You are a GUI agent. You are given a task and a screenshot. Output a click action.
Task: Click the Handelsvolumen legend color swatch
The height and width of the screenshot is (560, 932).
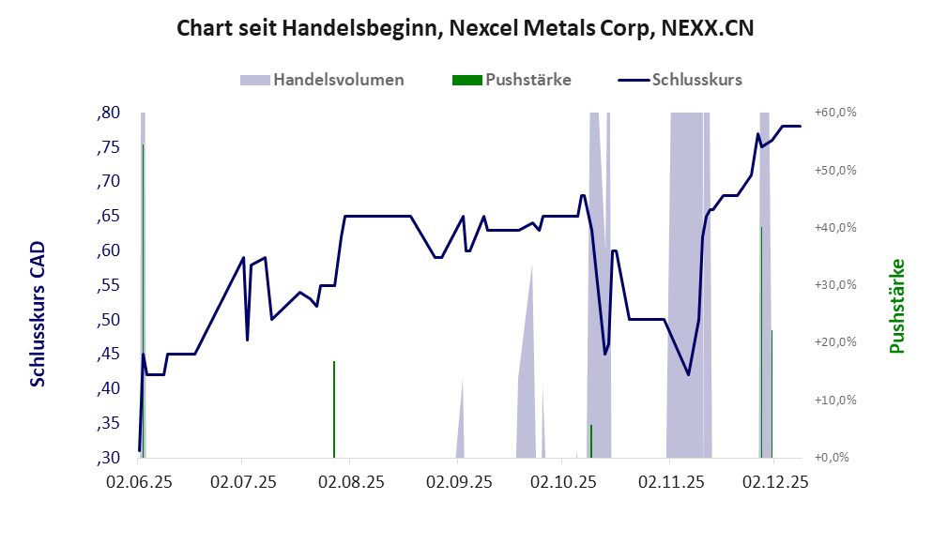(x=255, y=80)
